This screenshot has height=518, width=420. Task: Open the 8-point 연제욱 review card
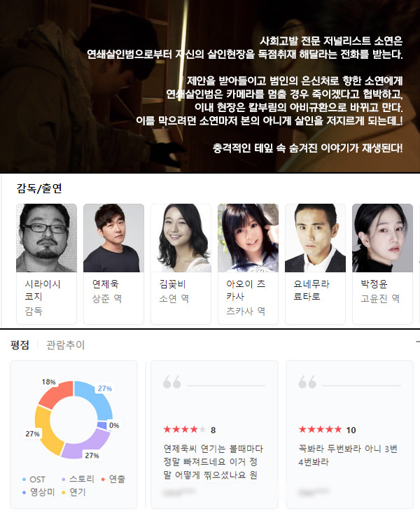[214, 435]
